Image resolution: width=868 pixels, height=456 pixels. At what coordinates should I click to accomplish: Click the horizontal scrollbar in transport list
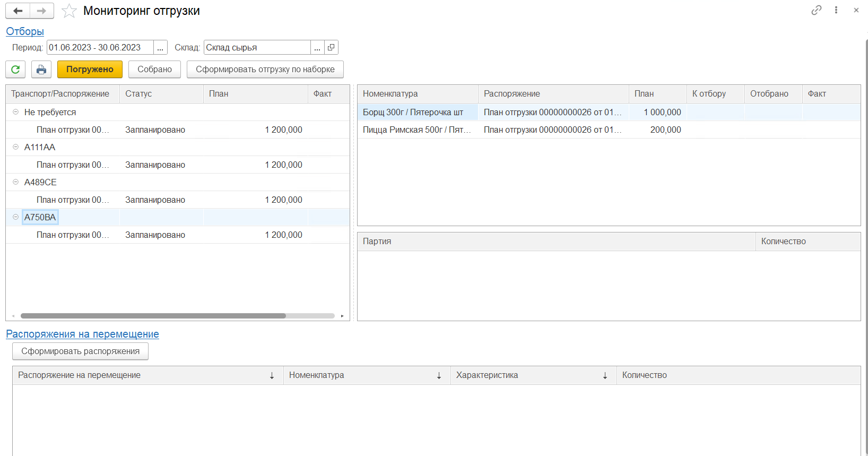[153, 316]
